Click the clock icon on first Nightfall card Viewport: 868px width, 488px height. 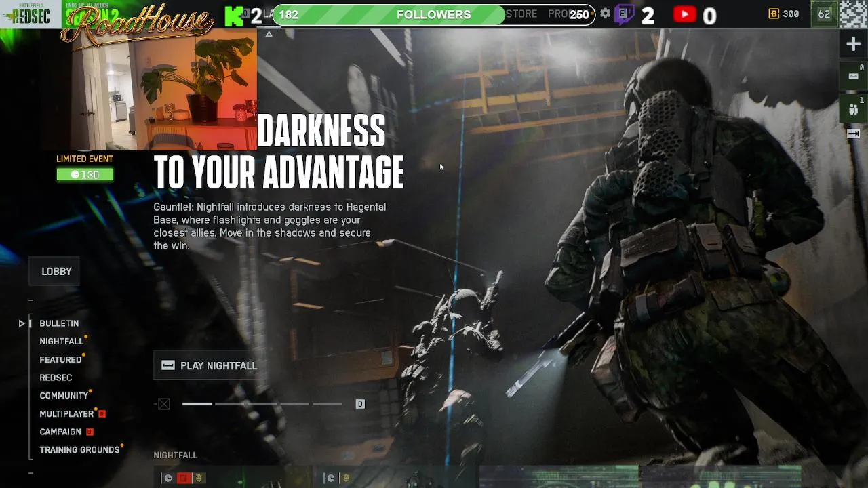[168, 479]
